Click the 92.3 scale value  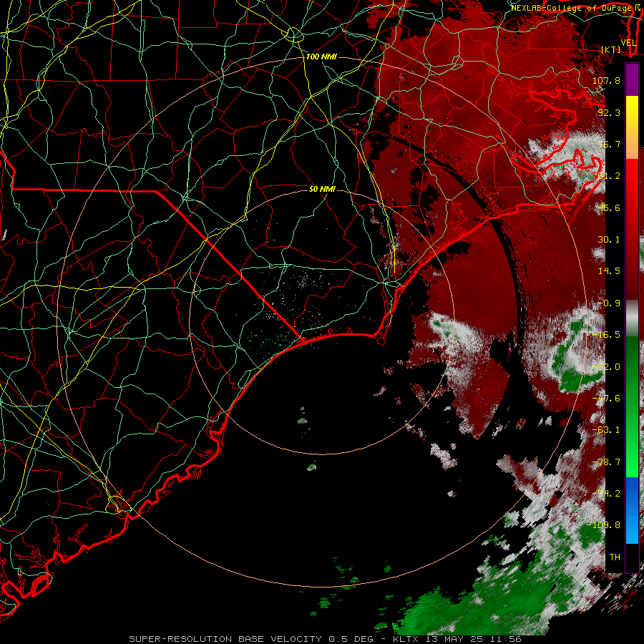coord(609,112)
